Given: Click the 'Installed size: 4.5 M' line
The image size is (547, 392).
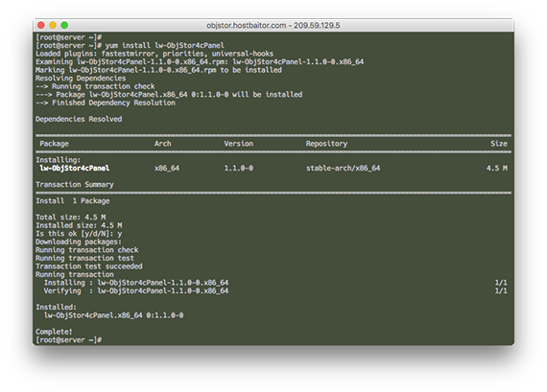Looking at the screenshot, I should click(x=79, y=225).
